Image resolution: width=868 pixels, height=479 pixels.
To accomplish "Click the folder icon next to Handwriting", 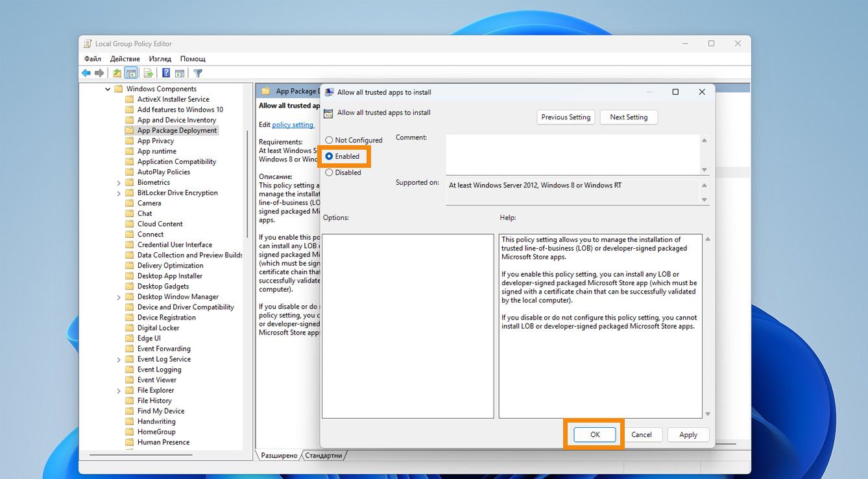I will point(129,421).
